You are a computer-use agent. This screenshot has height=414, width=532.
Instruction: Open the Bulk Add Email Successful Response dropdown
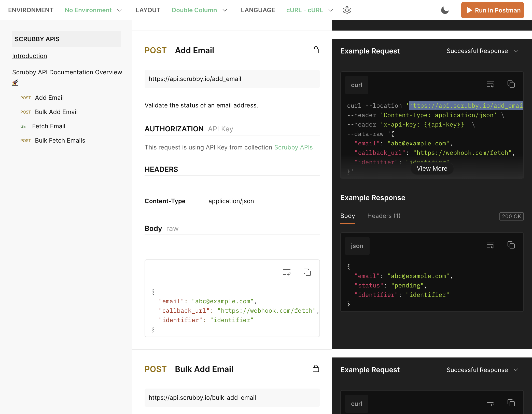pos(482,370)
